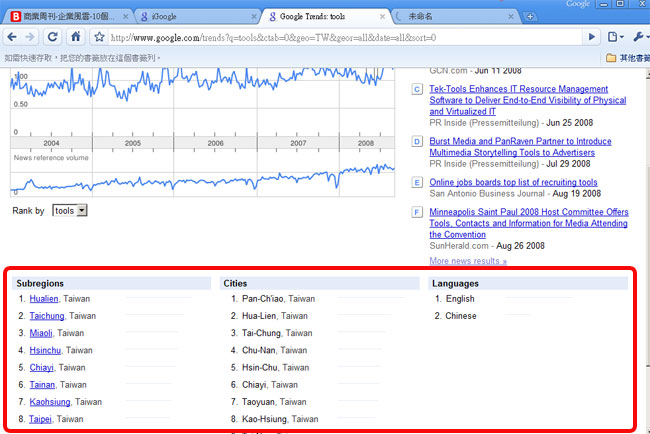Click the English language entry
The height and width of the screenshot is (434, 650).
tap(460, 298)
